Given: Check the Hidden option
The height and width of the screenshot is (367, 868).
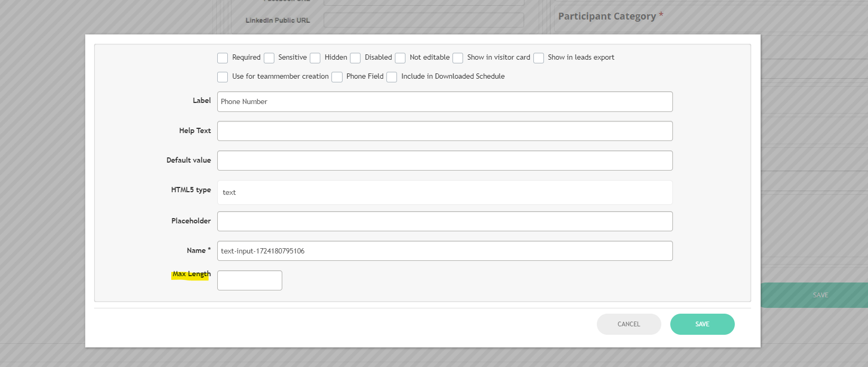Looking at the screenshot, I should coord(315,58).
